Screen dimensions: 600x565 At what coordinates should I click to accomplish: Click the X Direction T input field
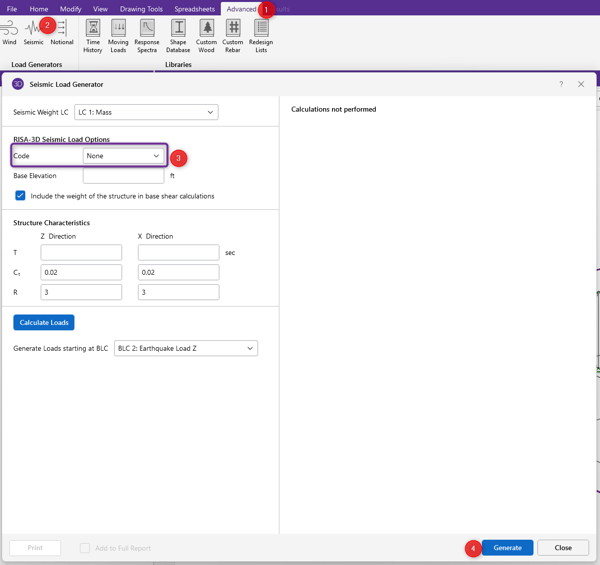coord(179,252)
